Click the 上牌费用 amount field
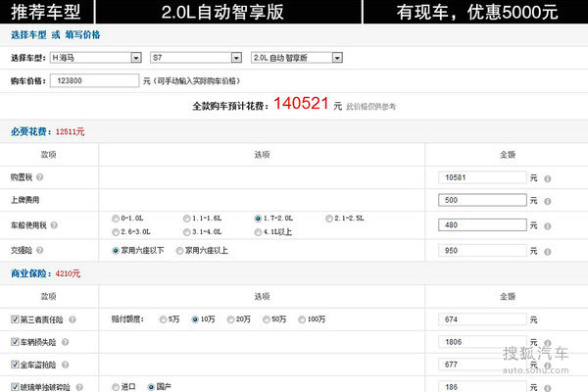The height and width of the screenshot is (392, 588). [x=482, y=201]
